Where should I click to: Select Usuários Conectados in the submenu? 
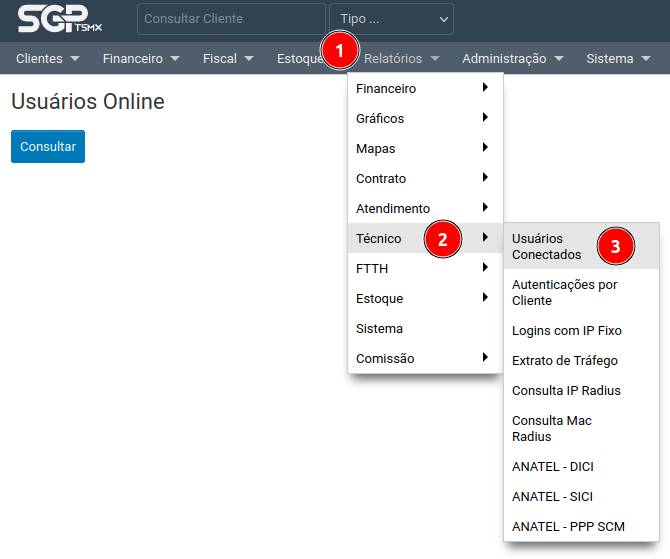[x=547, y=246]
